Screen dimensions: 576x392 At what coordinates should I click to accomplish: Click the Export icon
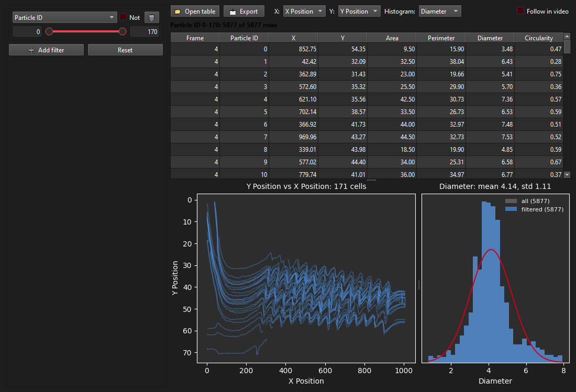click(232, 12)
